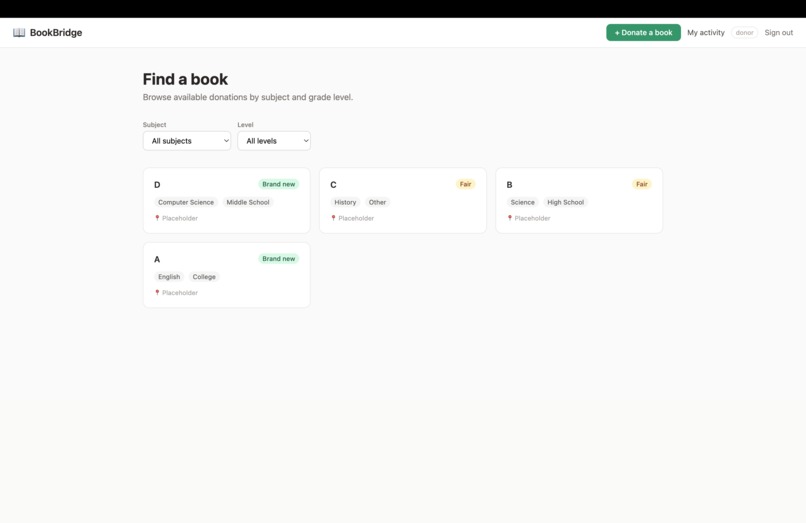Click the Brand new badge on book A

[x=279, y=259]
